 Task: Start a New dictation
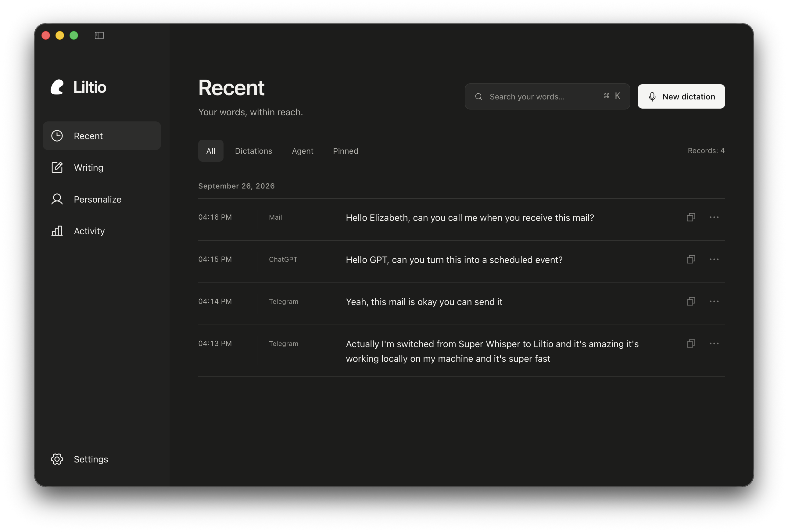pos(681,97)
